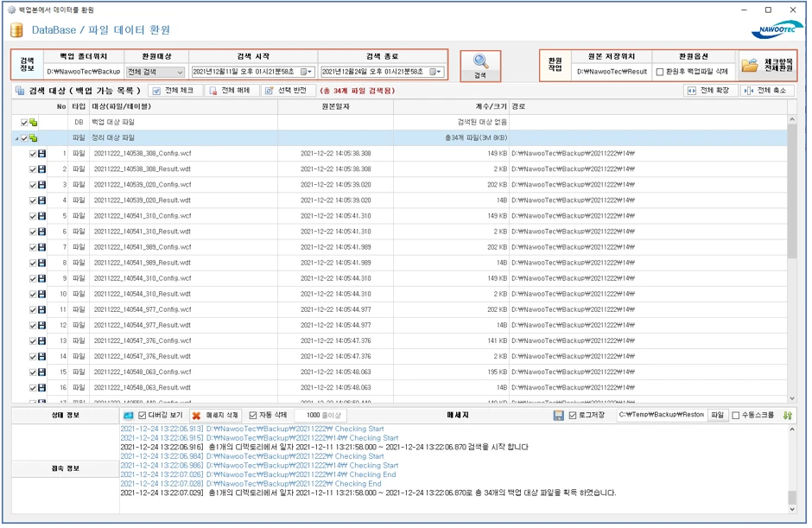Click the green group icon on 백업 대상 파일 row

tap(34, 123)
